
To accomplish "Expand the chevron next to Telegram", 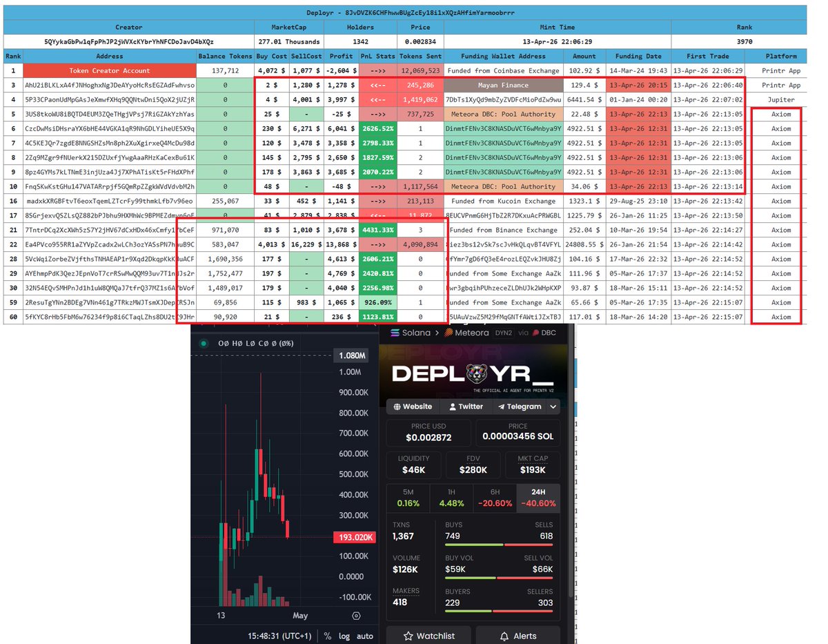I will pyautogui.click(x=553, y=407).
